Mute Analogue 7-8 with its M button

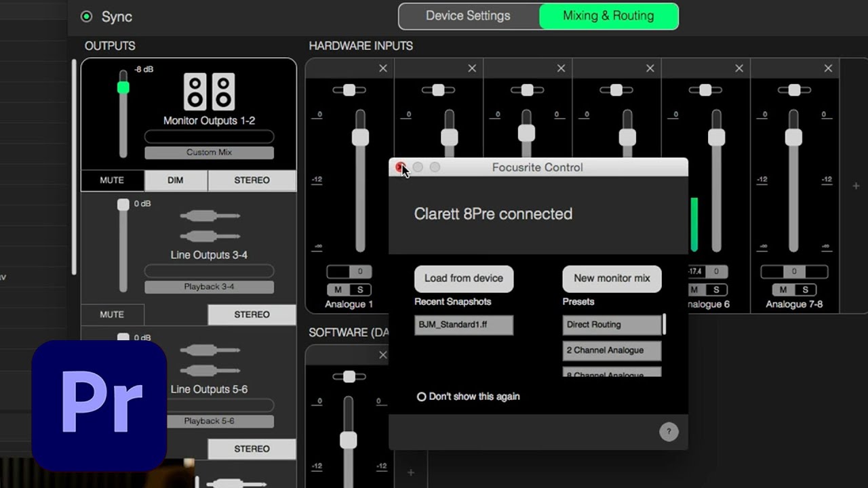[783, 289]
